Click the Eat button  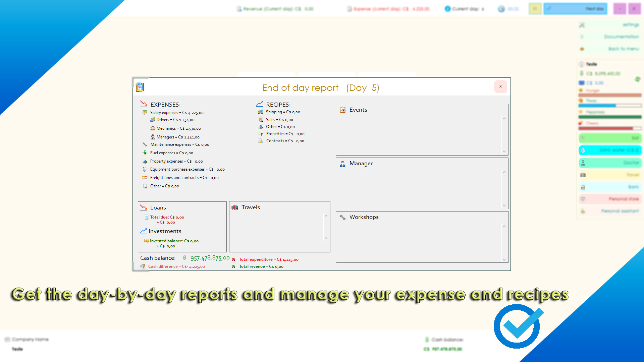tap(610, 138)
